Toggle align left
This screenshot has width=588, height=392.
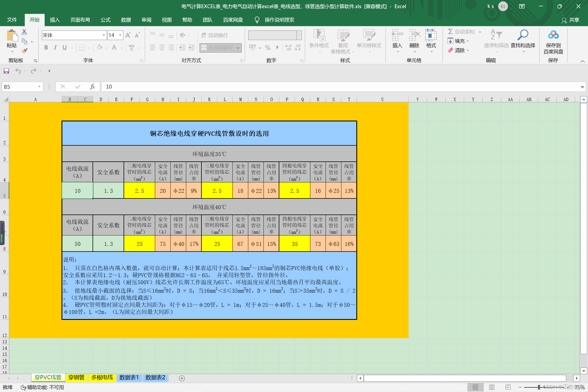tap(153, 48)
